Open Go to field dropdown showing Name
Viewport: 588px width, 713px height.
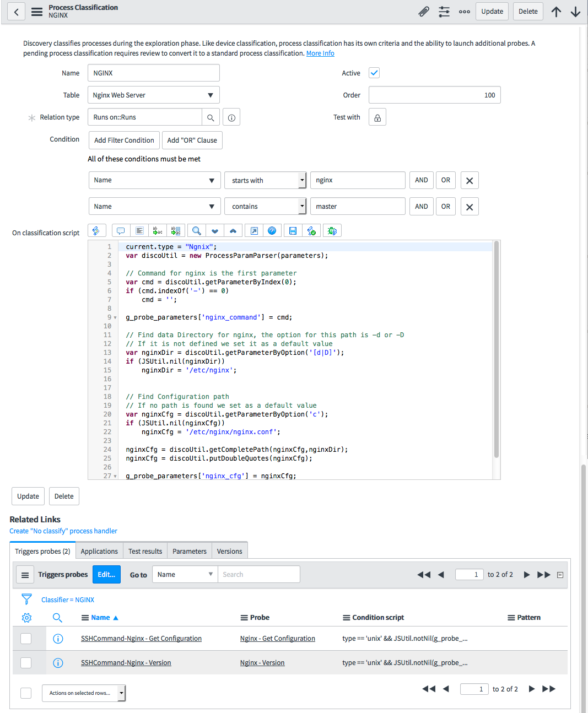185,575
